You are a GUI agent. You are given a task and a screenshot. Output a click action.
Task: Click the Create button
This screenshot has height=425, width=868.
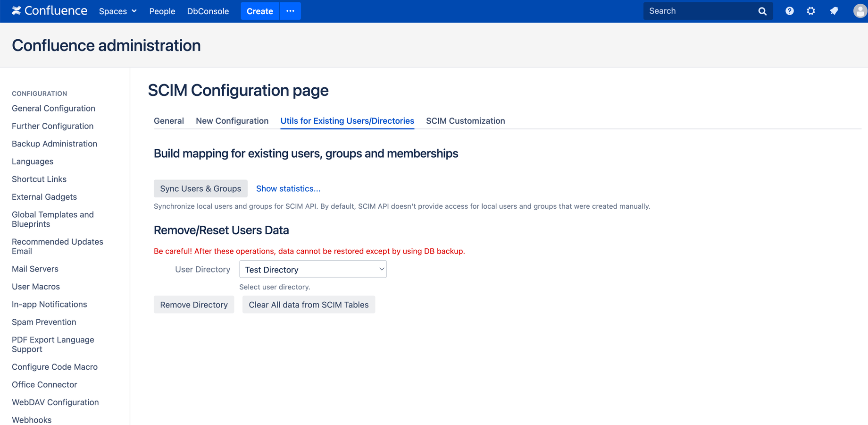[x=260, y=11]
